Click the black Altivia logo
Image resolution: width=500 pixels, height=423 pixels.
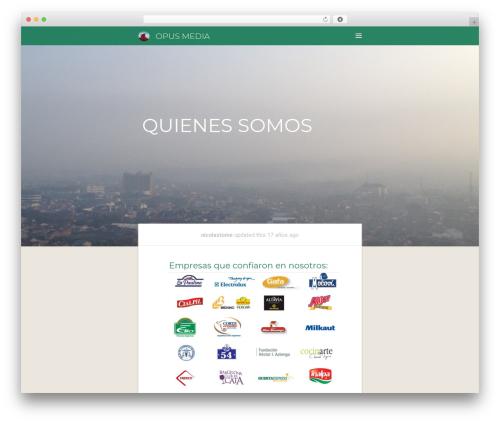coord(274,303)
